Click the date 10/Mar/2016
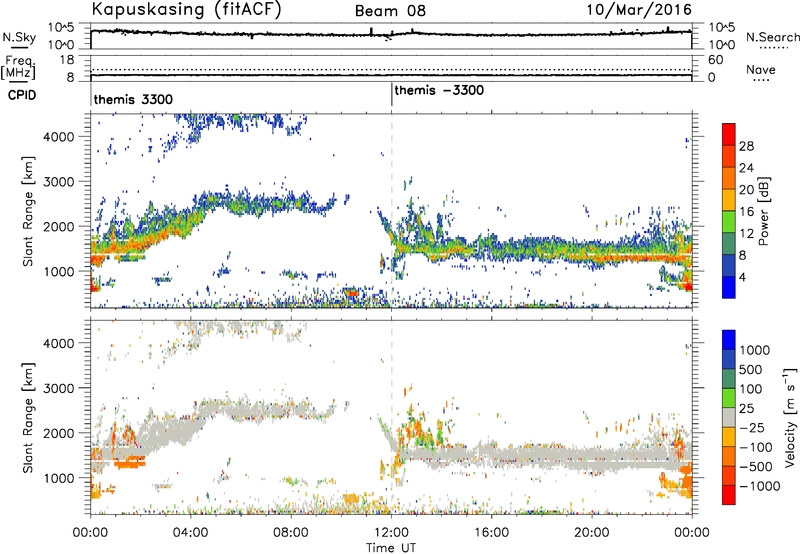This screenshot has width=800, height=554. 639,10
